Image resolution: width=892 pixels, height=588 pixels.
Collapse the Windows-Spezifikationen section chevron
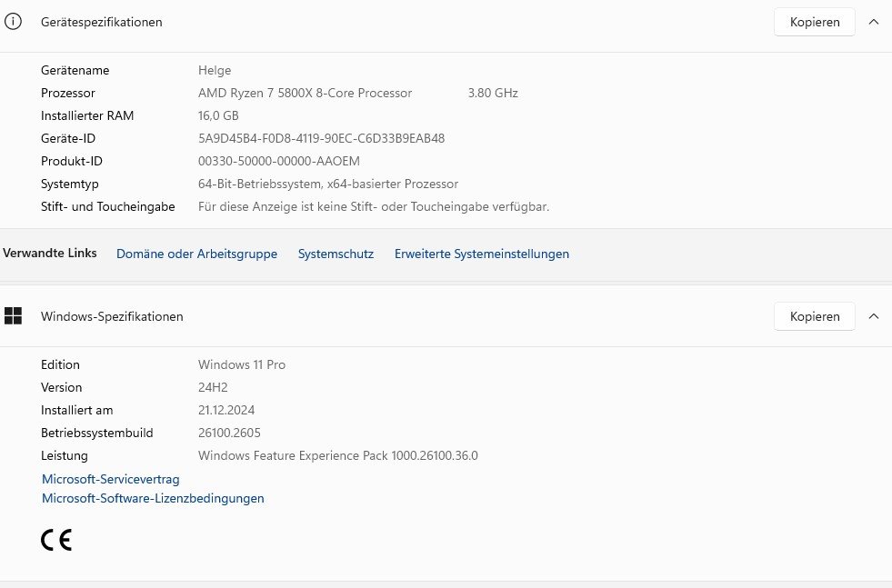coord(874,316)
